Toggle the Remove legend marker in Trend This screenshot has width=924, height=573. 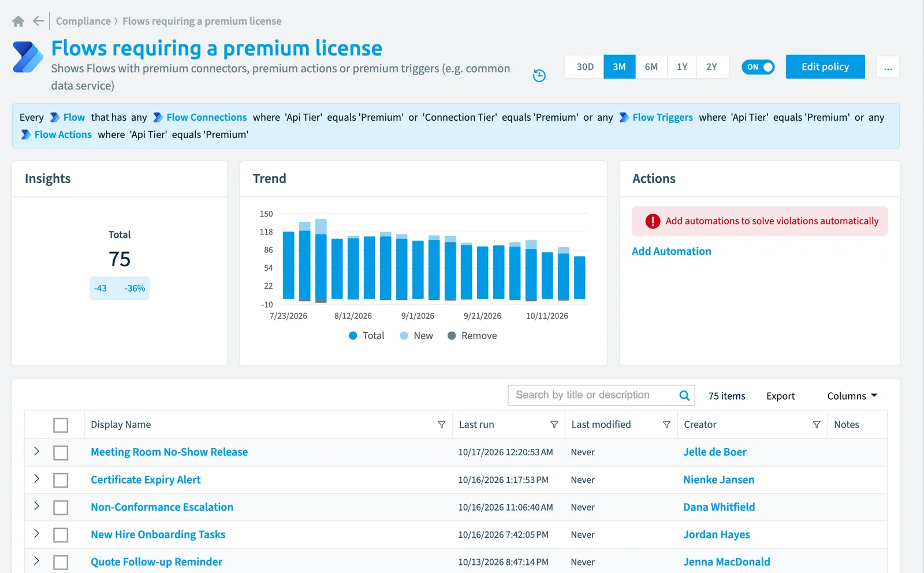[x=452, y=336]
